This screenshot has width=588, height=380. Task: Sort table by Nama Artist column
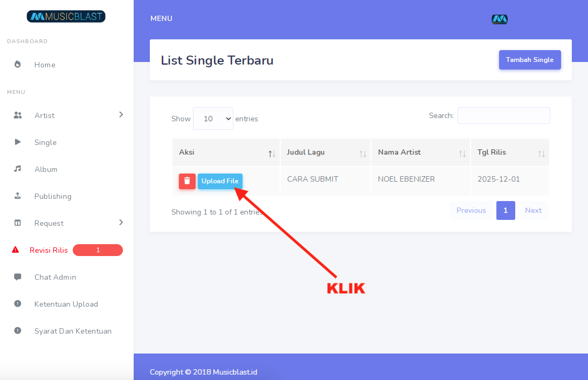coord(420,153)
